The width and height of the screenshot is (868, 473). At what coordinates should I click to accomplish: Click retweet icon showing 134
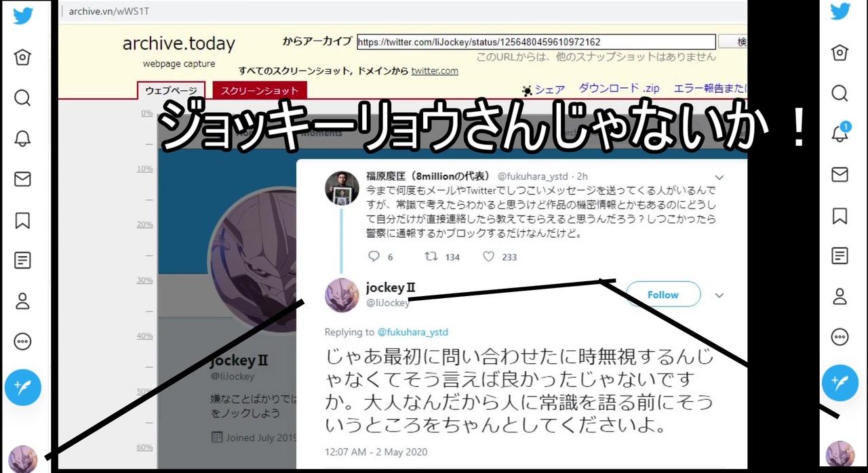[431, 257]
